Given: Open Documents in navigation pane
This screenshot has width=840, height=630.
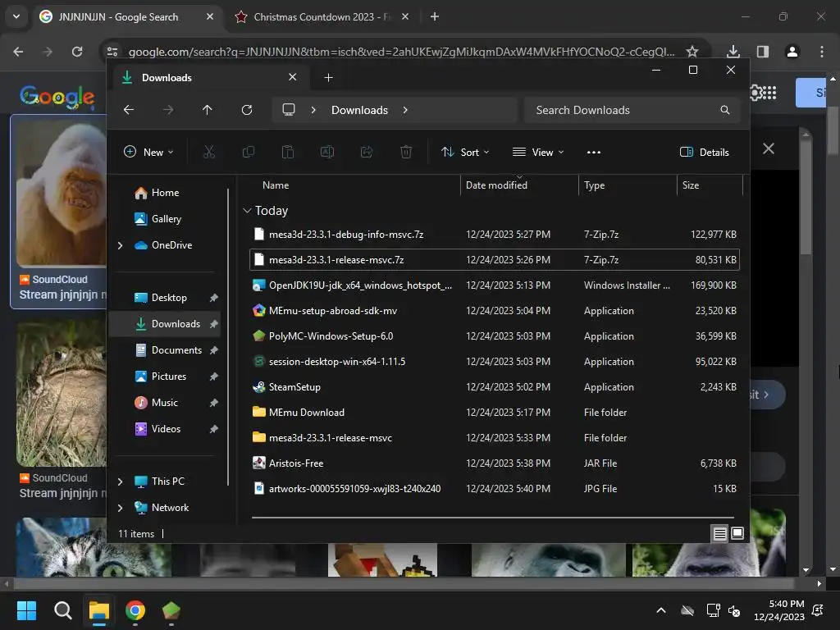Looking at the screenshot, I should 176,349.
